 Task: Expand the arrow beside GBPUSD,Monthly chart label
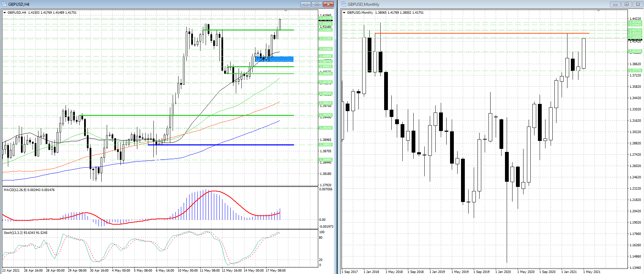[x=344, y=13]
